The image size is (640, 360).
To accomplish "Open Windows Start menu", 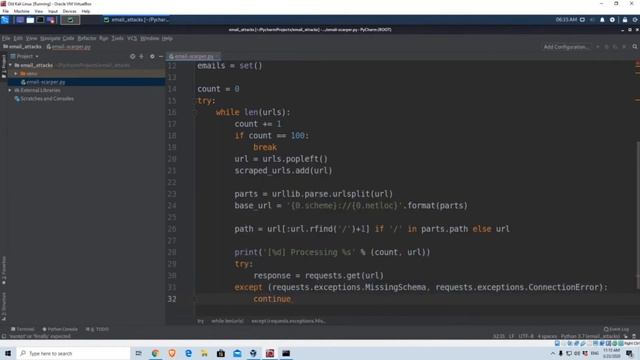I will (8, 353).
